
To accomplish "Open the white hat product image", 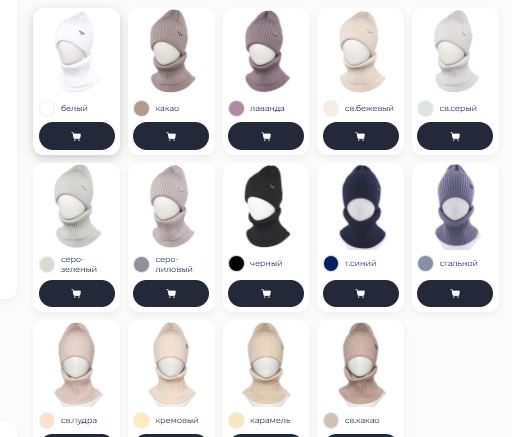I will [x=76, y=52].
